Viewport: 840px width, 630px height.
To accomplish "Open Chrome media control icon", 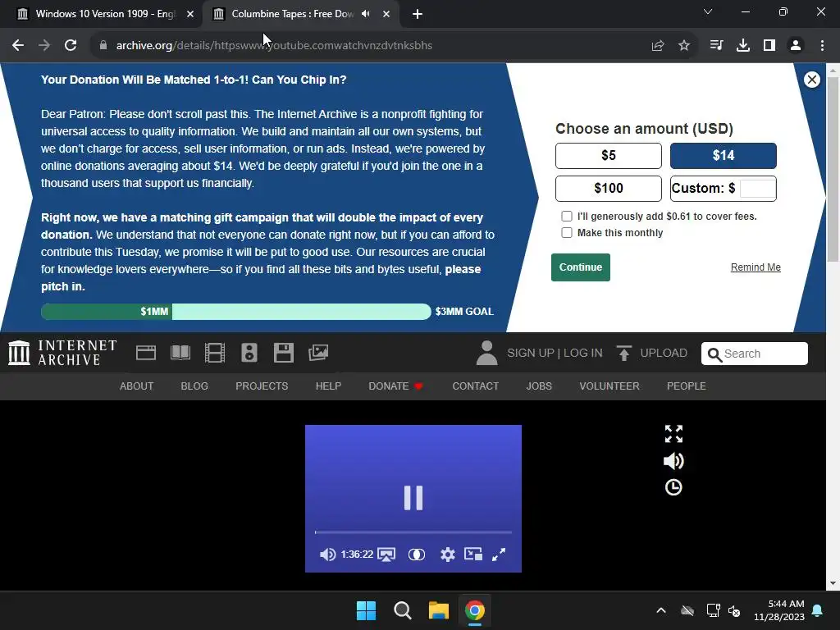I will (716, 46).
